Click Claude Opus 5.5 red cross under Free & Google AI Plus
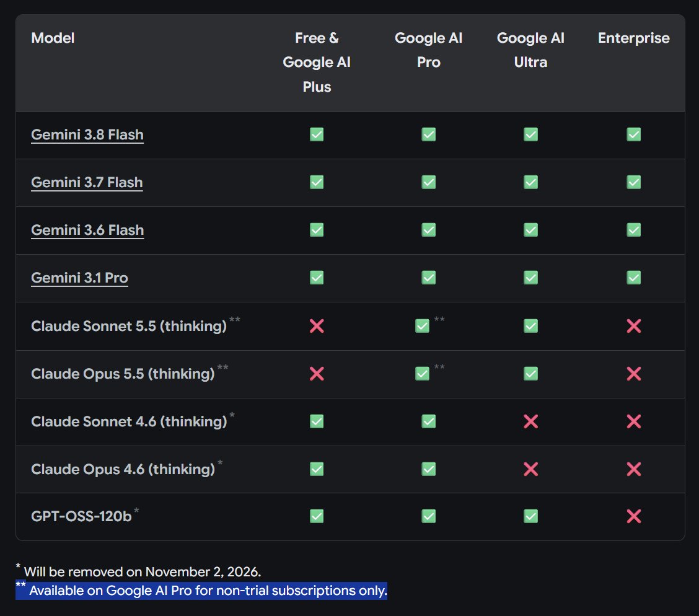Viewport: 699px width, 616px height. point(317,374)
